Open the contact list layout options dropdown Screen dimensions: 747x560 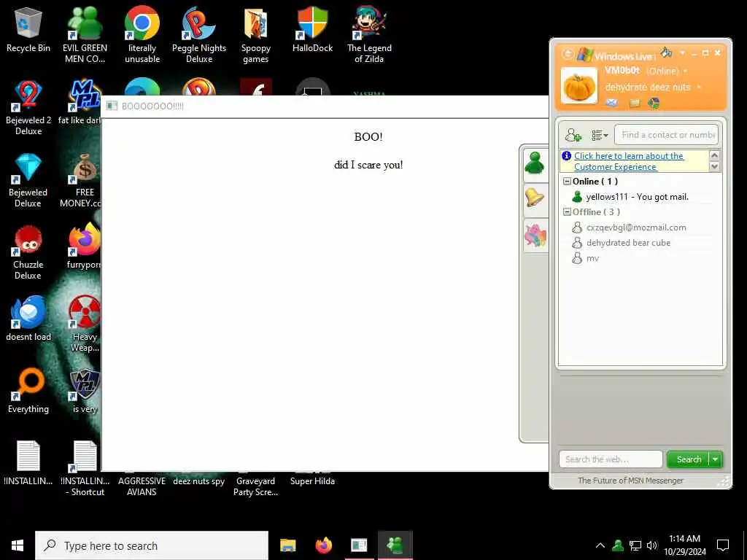pyautogui.click(x=600, y=135)
